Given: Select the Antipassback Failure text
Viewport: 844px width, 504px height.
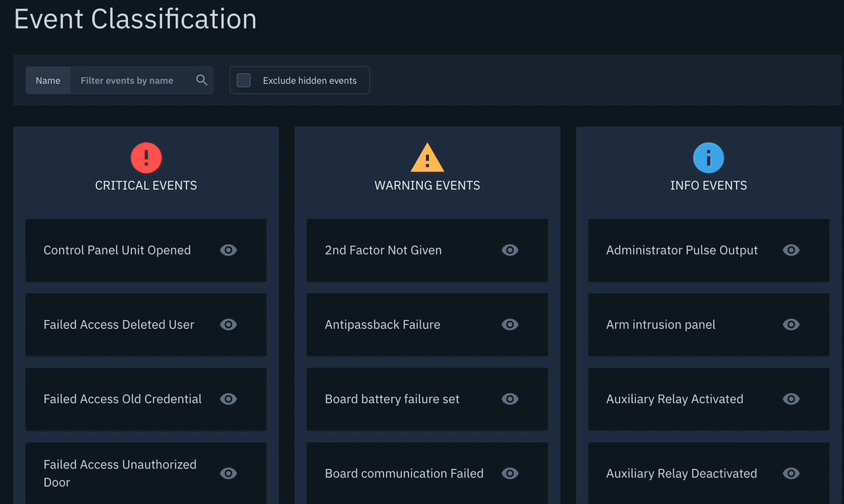Looking at the screenshot, I should pyautogui.click(x=382, y=324).
